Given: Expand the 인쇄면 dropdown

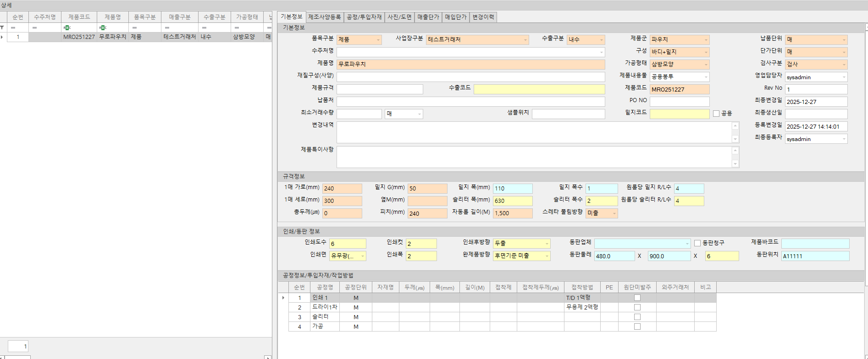Looking at the screenshot, I should [x=363, y=256].
